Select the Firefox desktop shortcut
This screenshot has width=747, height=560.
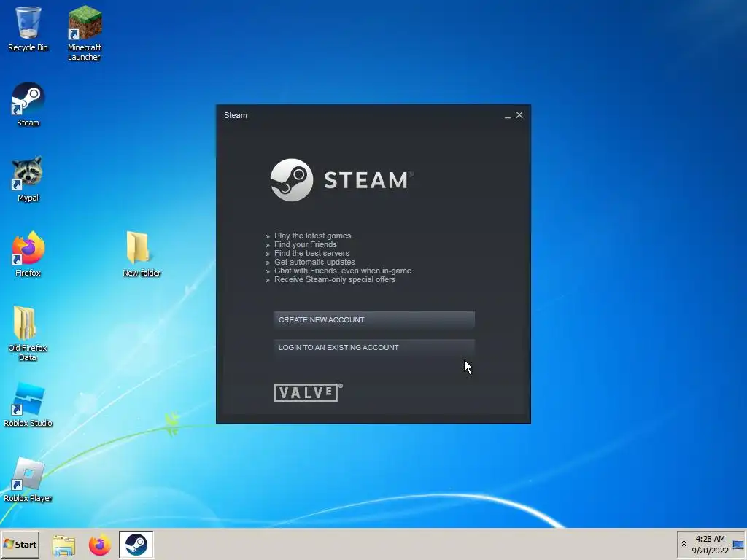tap(28, 253)
